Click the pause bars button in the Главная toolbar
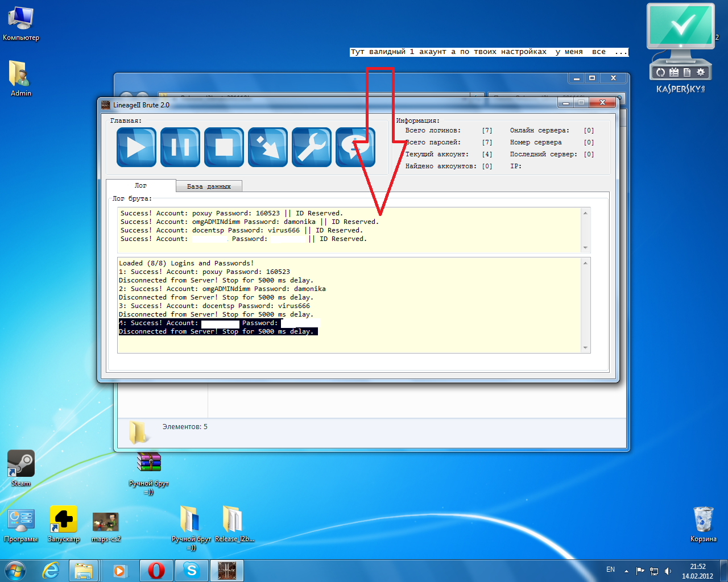 pyautogui.click(x=180, y=147)
